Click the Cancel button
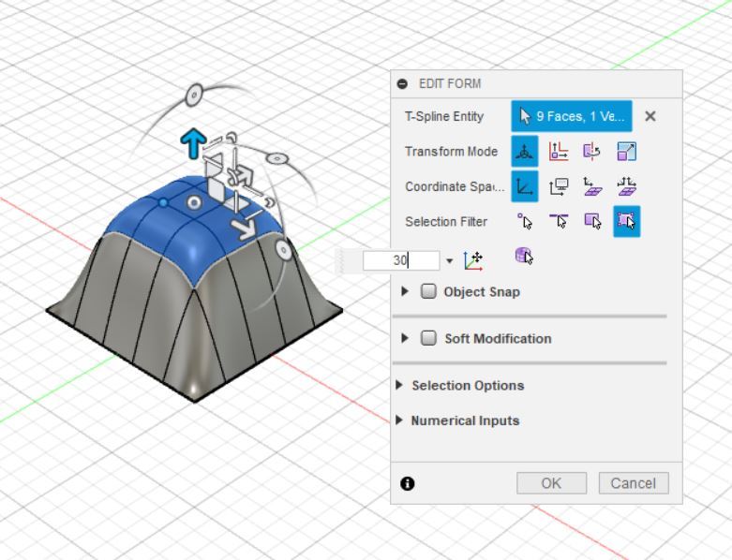Screen dimensions: 732x560 (634, 483)
